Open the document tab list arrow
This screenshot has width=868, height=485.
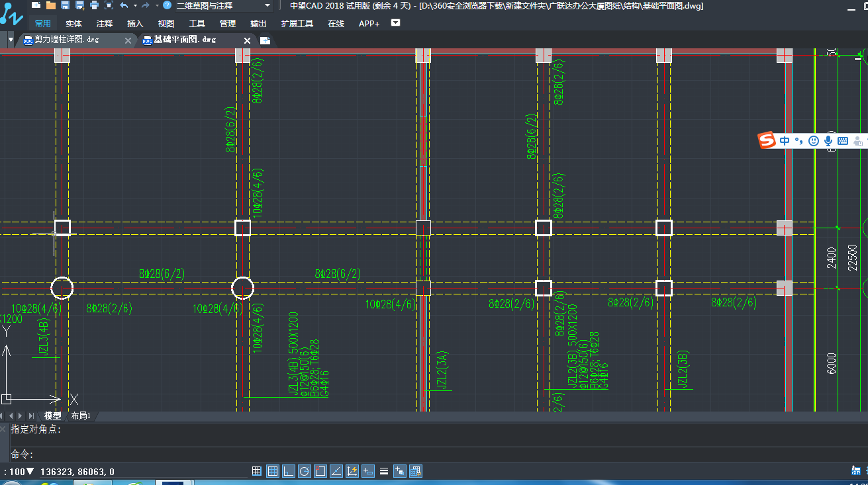point(11,40)
